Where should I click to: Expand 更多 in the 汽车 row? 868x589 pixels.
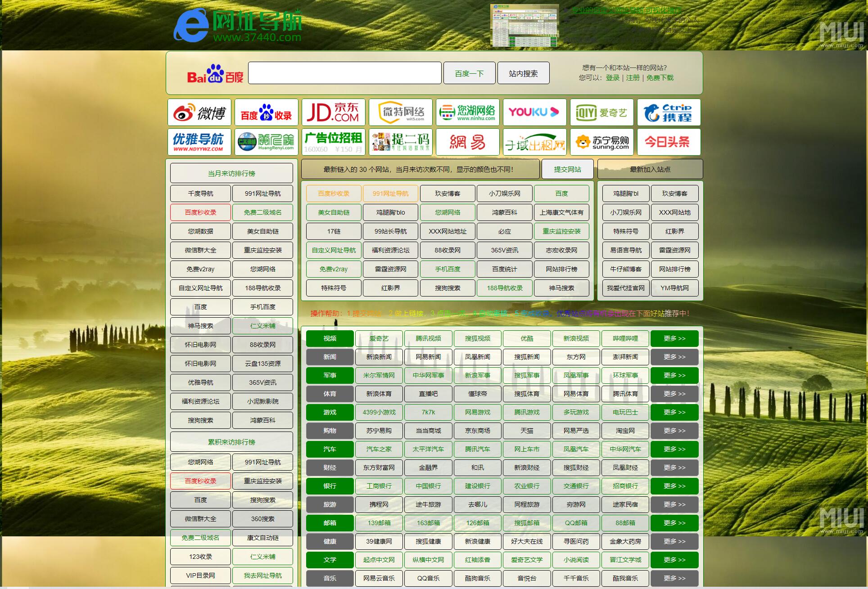click(674, 449)
